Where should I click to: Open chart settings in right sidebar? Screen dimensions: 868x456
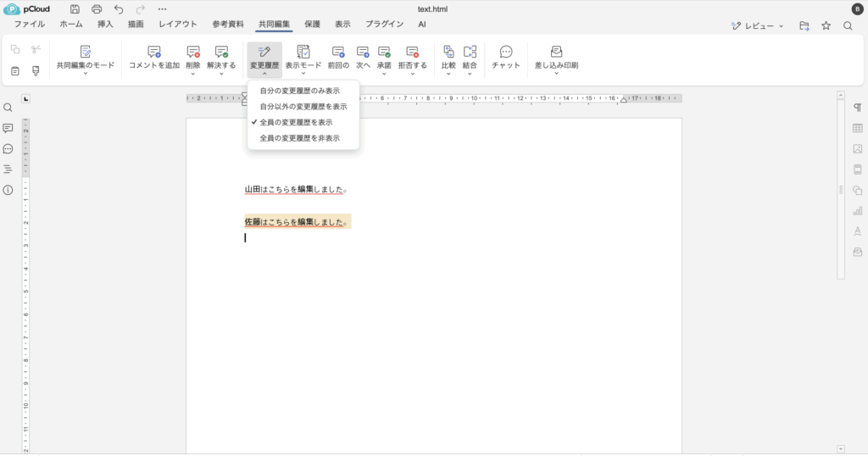[858, 211]
